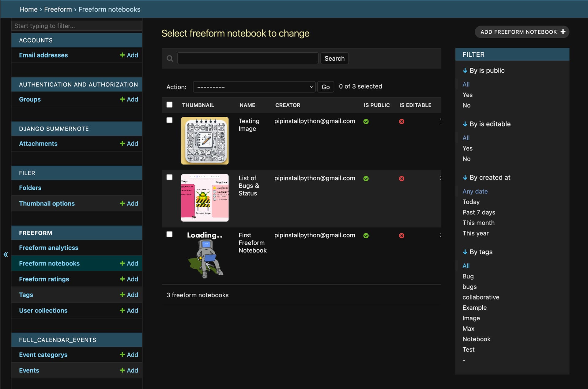The image size is (588, 389).
Task: Go to User collections sidebar item
Action: tap(43, 310)
